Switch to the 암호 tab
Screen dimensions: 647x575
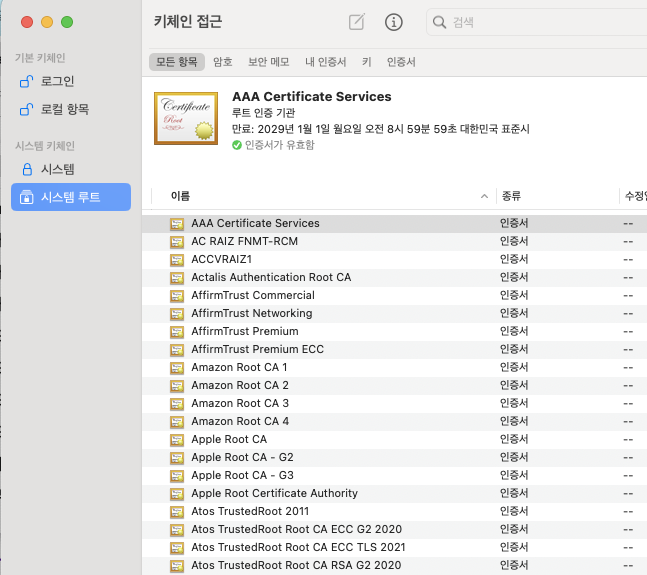tap(223, 62)
